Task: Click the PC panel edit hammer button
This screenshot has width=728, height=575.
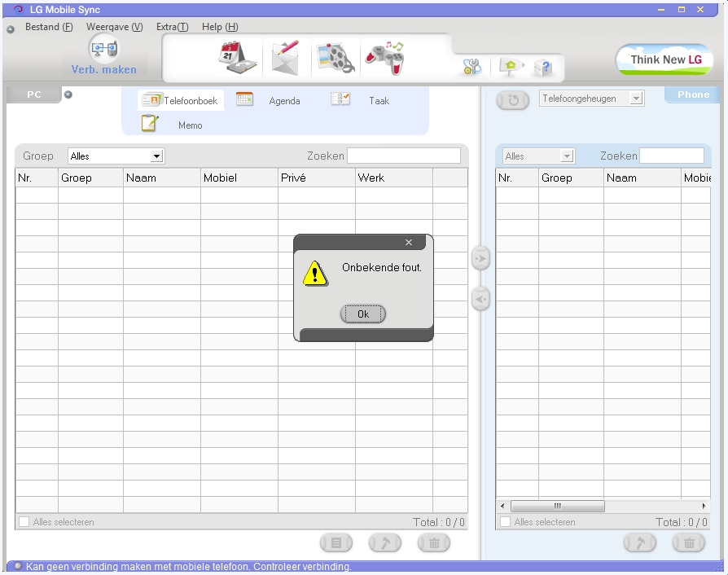Action: click(385, 543)
